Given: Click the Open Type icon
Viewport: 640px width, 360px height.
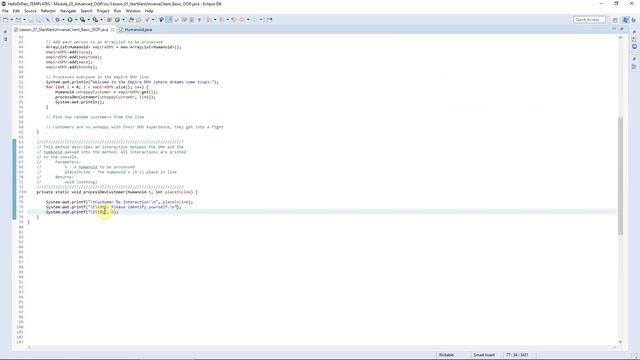Looking at the screenshot, I should tap(131, 20).
